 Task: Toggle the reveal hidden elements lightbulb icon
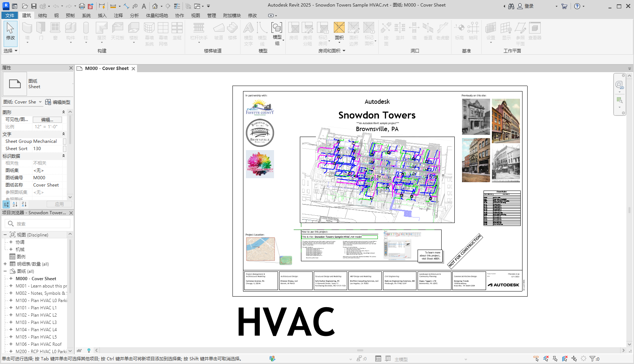89,351
